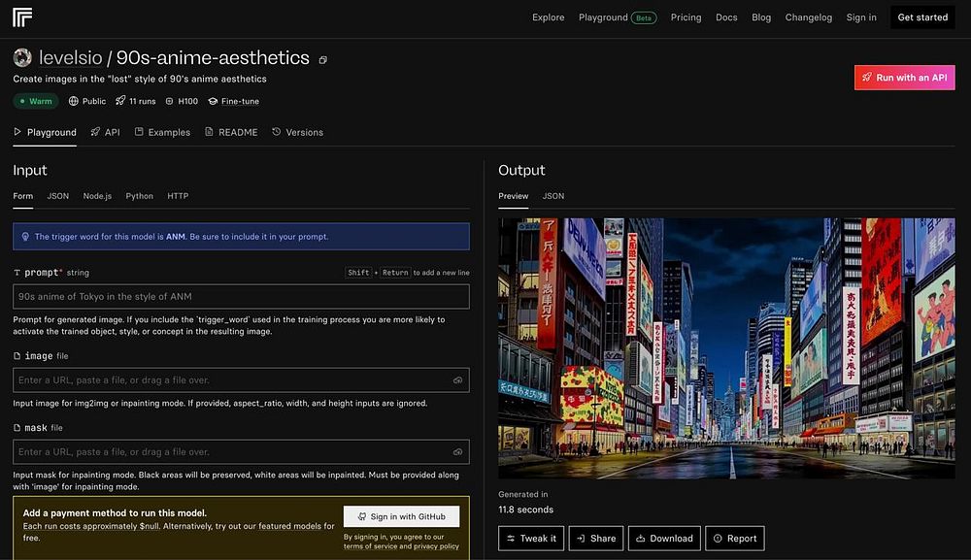Click the 11.8 seconds text
971x560 pixels.
pos(525,510)
